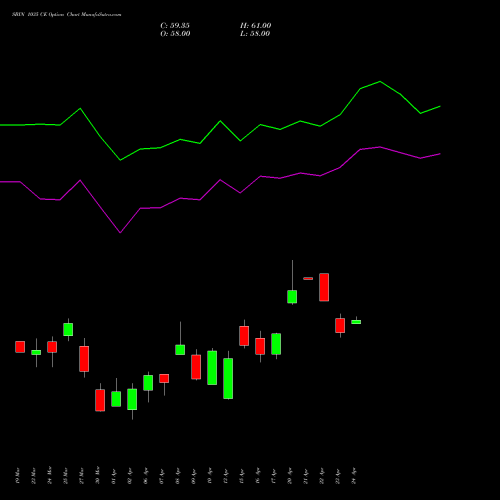Click the red candlestick for 15 Apr
The width and height of the screenshot is (500, 500).
244,336
